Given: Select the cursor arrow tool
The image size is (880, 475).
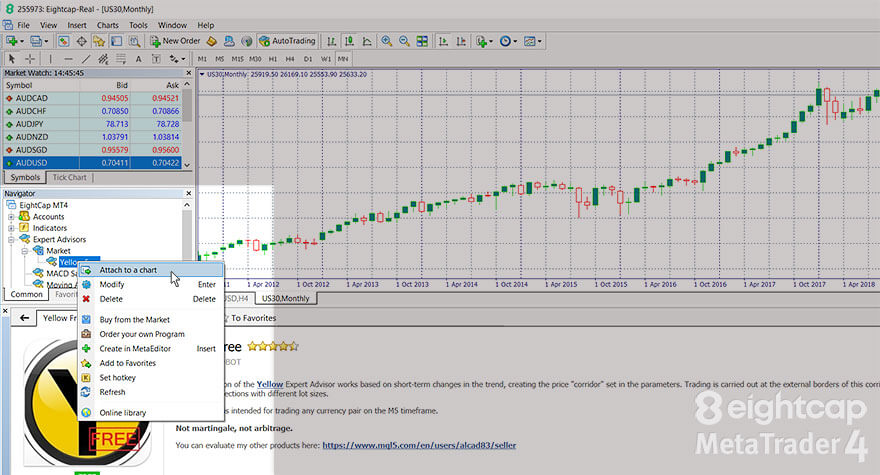Looking at the screenshot, I should tap(12, 58).
